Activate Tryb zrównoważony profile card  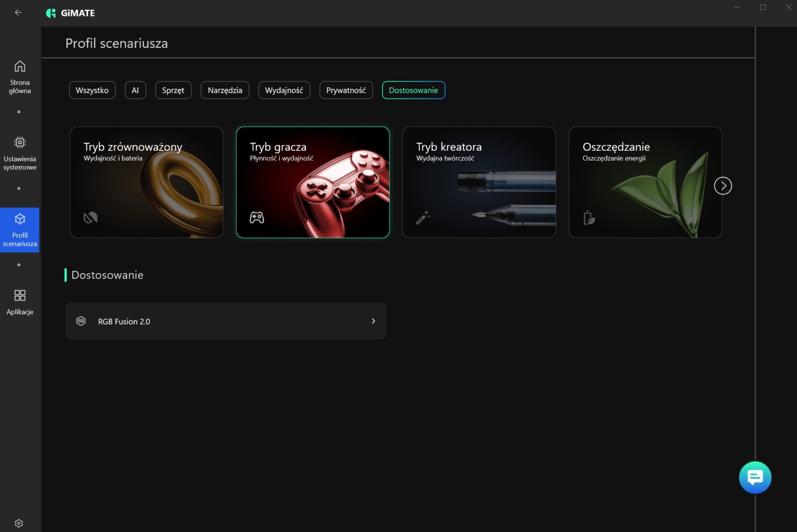[x=146, y=182]
